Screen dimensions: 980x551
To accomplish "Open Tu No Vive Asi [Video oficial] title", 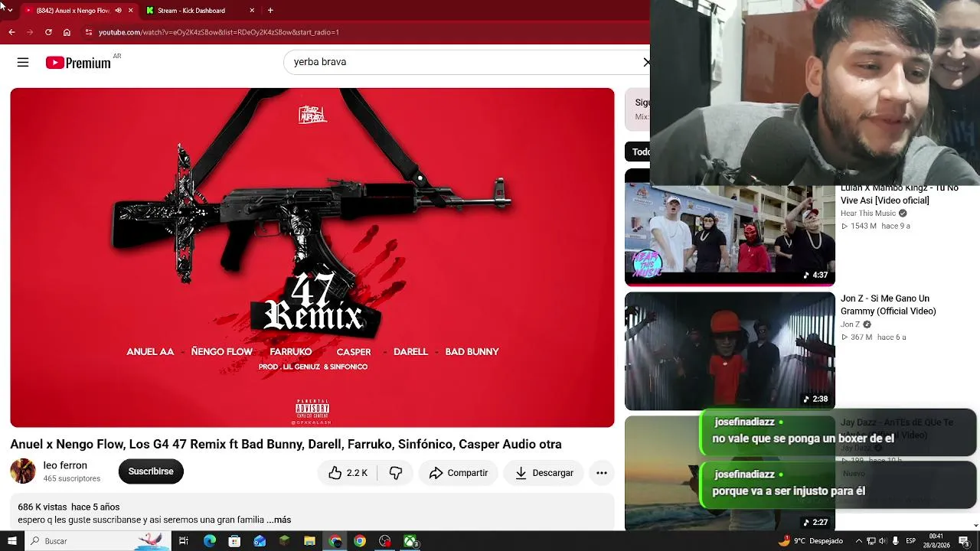I will click(x=900, y=194).
